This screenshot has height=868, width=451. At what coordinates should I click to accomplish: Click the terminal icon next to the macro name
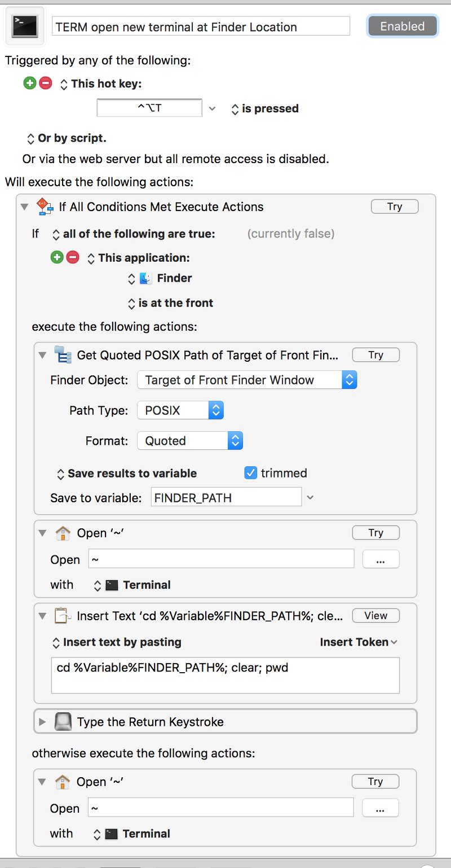24,25
